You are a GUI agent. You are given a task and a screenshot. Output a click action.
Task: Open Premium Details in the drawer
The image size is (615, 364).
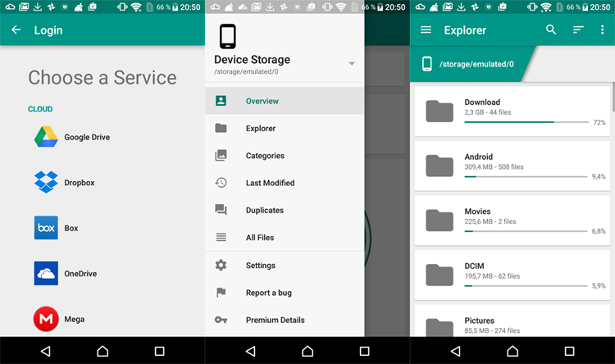[285, 320]
